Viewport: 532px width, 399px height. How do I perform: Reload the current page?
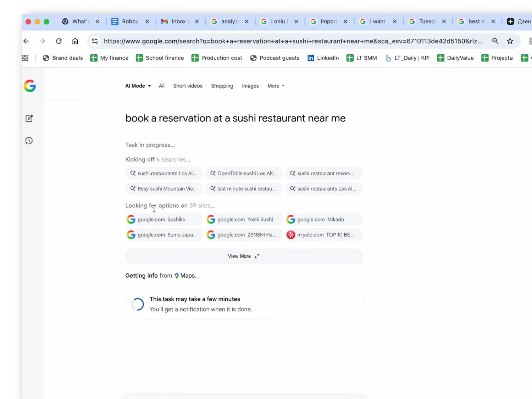pyautogui.click(x=59, y=41)
